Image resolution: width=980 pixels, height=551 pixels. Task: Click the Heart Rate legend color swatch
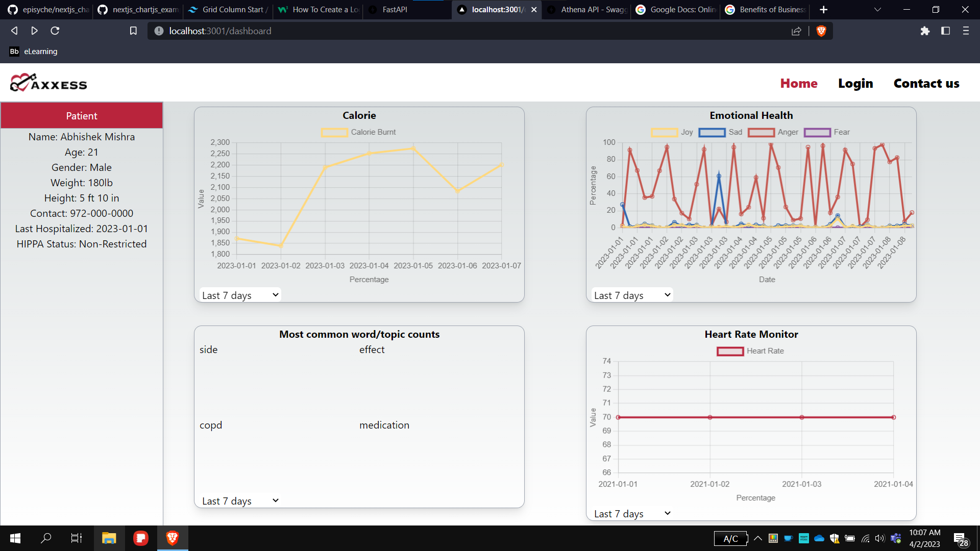click(730, 351)
